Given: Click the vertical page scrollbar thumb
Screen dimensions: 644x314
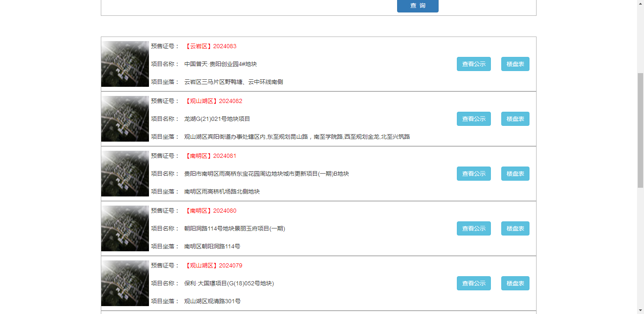Looking at the screenshot, I should point(640,130).
